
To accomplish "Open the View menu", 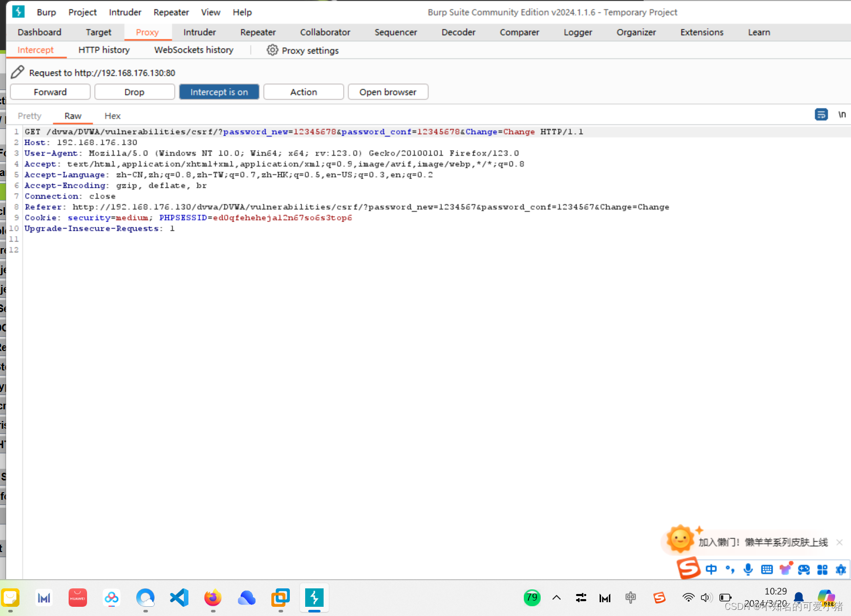I will point(210,12).
